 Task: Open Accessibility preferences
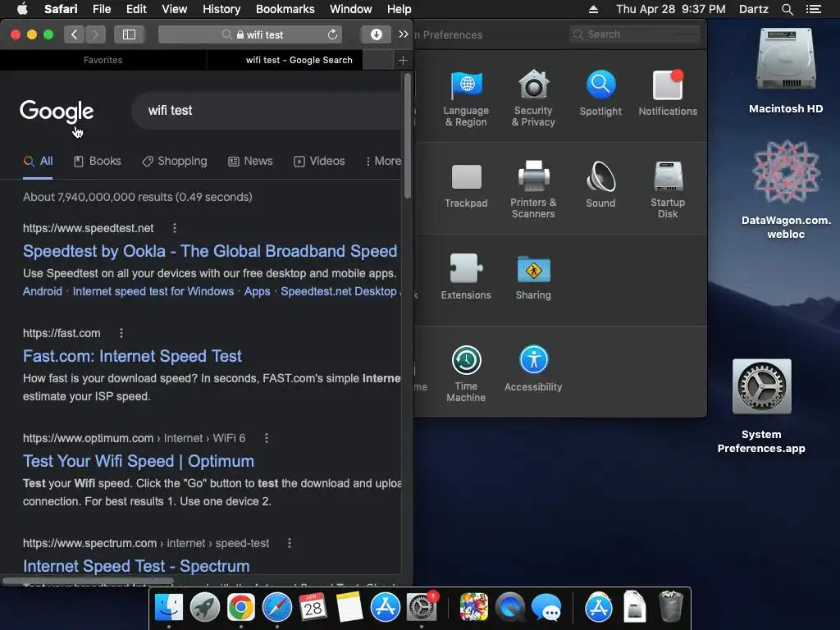[x=533, y=368]
